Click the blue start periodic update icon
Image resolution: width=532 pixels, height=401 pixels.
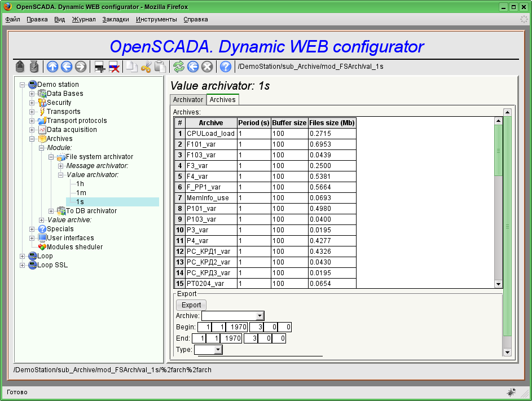193,67
